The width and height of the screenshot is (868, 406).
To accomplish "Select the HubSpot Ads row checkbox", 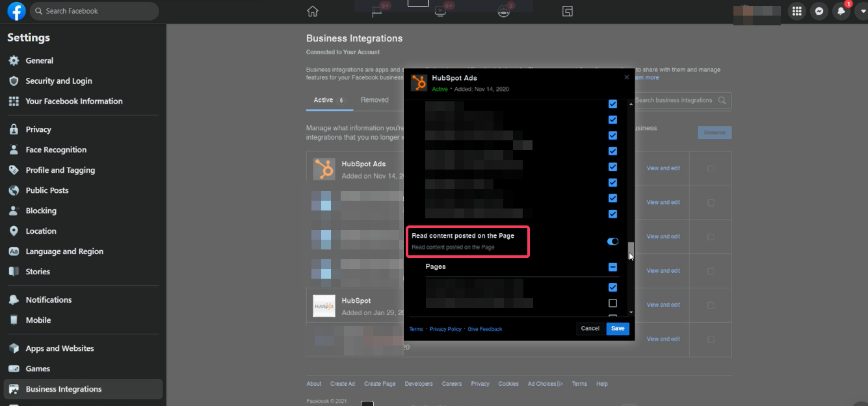I will pyautogui.click(x=711, y=169).
